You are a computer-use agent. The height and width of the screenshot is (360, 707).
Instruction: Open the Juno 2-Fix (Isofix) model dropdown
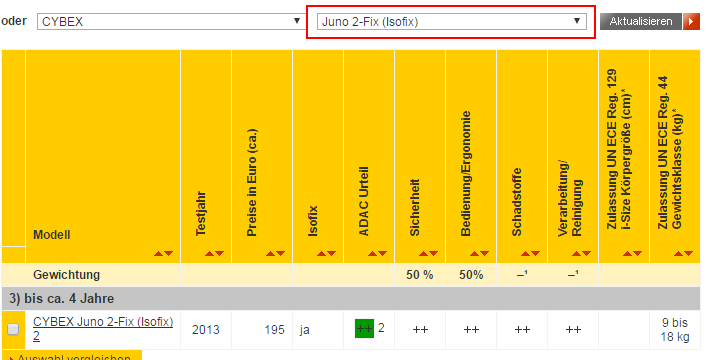click(x=452, y=21)
